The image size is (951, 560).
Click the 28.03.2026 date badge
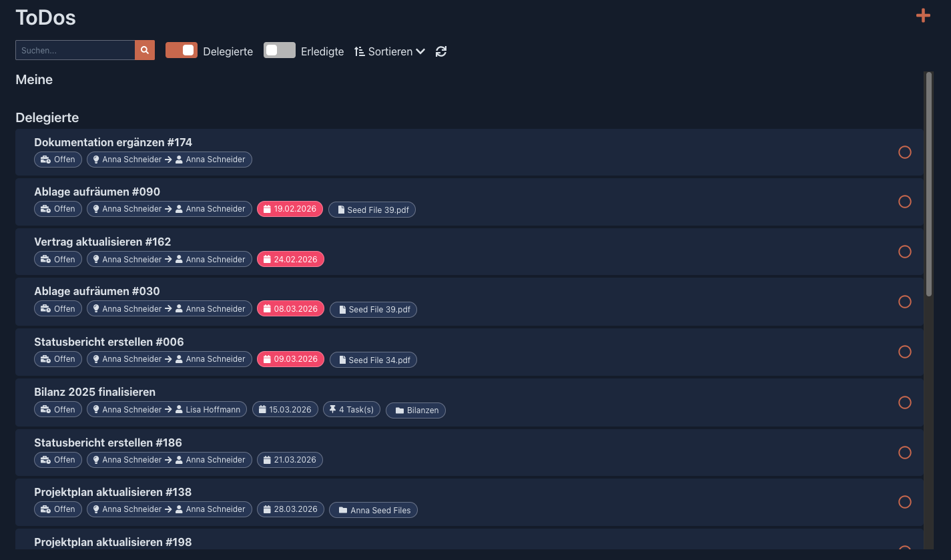point(290,509)
